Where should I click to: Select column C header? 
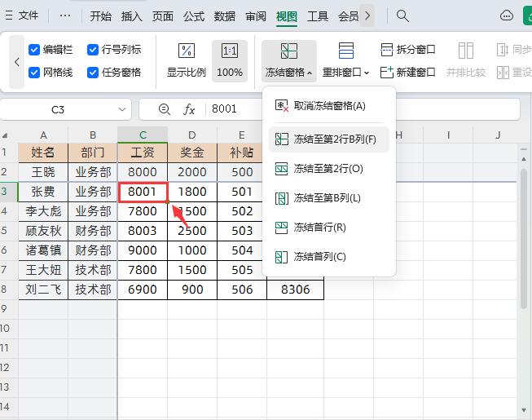pos(143,135)
